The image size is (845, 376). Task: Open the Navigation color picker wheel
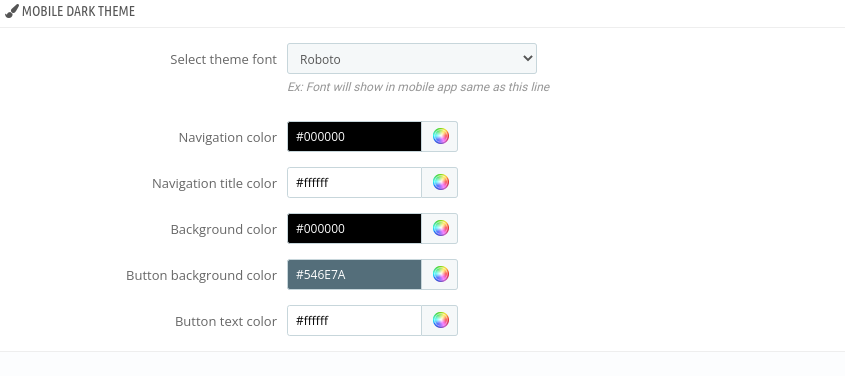[x=440, y=136]
